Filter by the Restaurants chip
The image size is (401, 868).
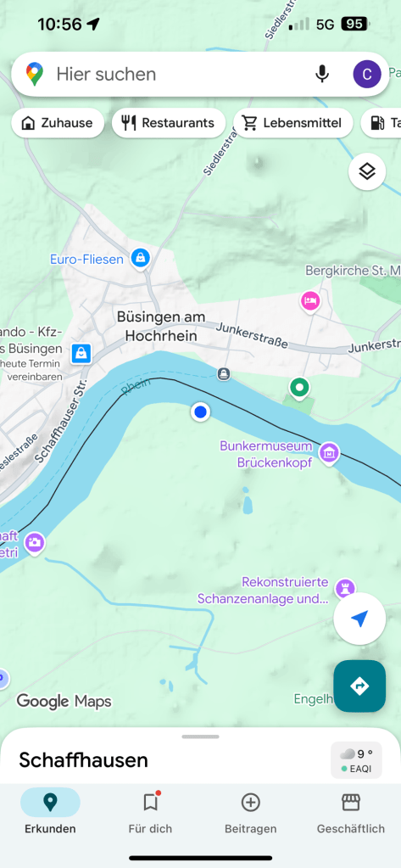point(169,123)
